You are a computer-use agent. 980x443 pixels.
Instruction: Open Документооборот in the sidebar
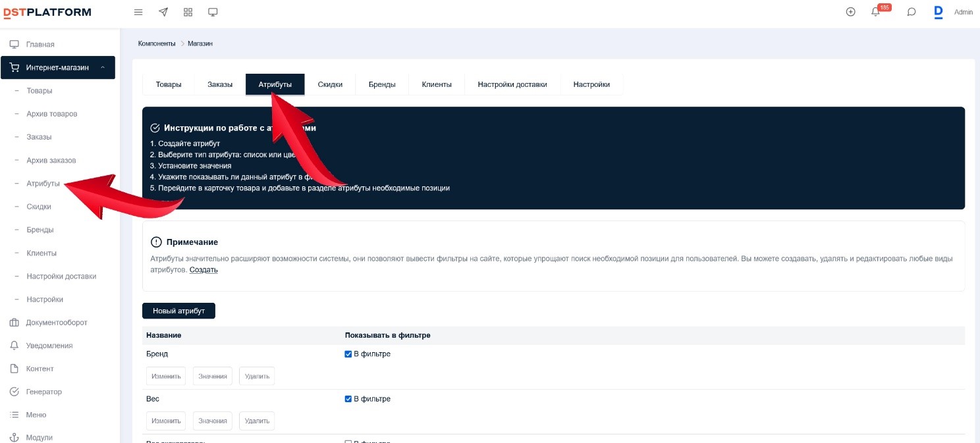(x=57, y=323)
